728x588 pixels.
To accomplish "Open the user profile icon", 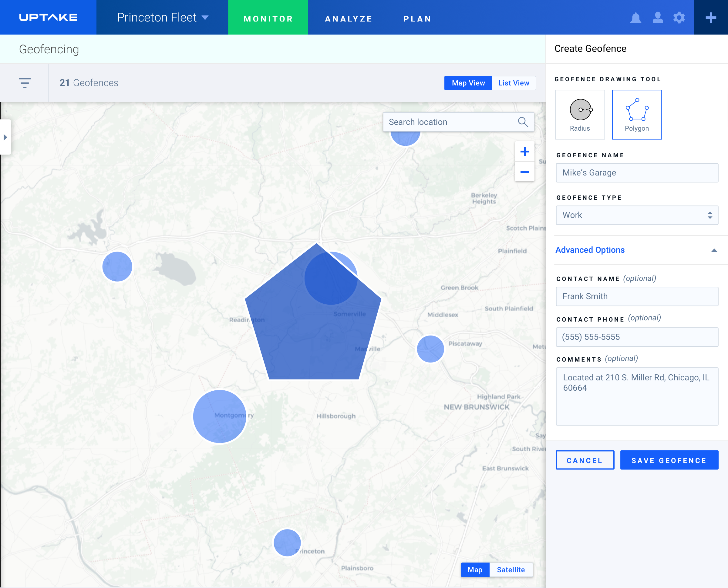I will coord(657,18).
